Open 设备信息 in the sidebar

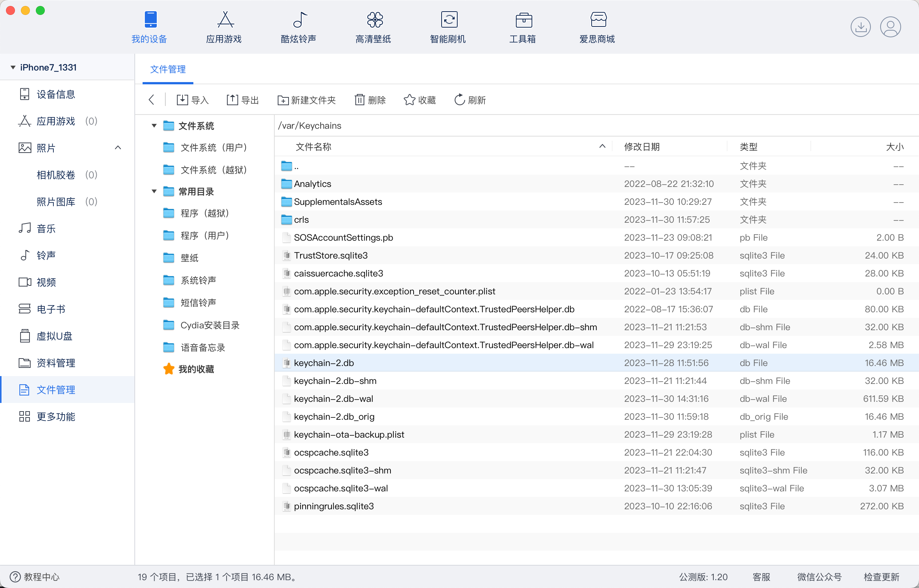(67, 94)
